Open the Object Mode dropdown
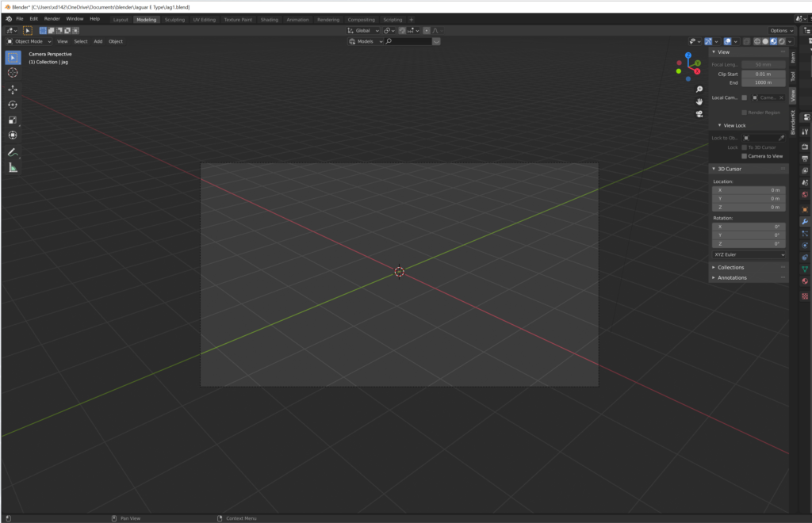This screenshot has width=812, height=523. pos(29,41)
